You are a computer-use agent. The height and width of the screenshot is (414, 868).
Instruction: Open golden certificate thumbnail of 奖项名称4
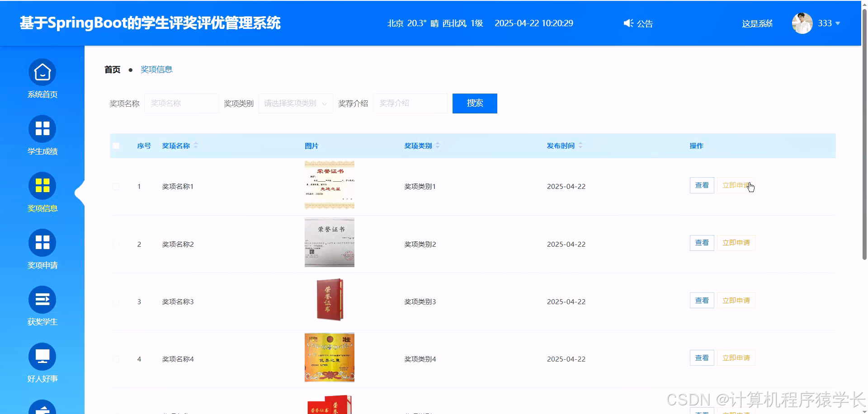pyautogui.click(x=330, y=358)
